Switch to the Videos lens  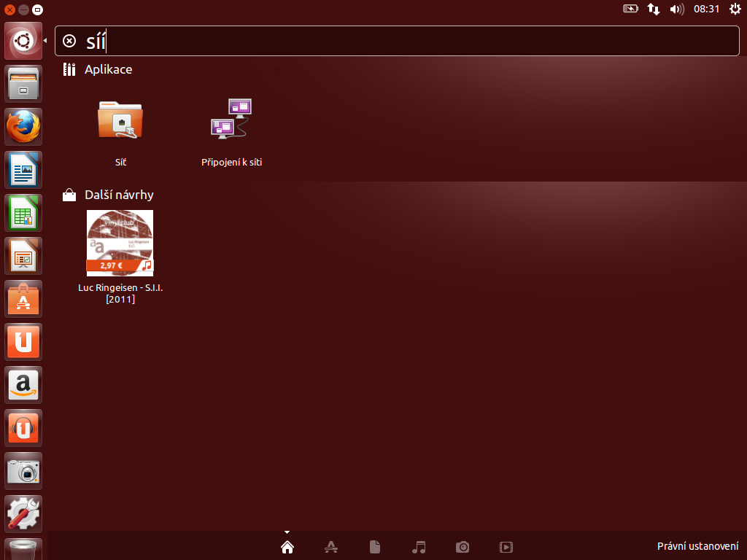(506, 547)
